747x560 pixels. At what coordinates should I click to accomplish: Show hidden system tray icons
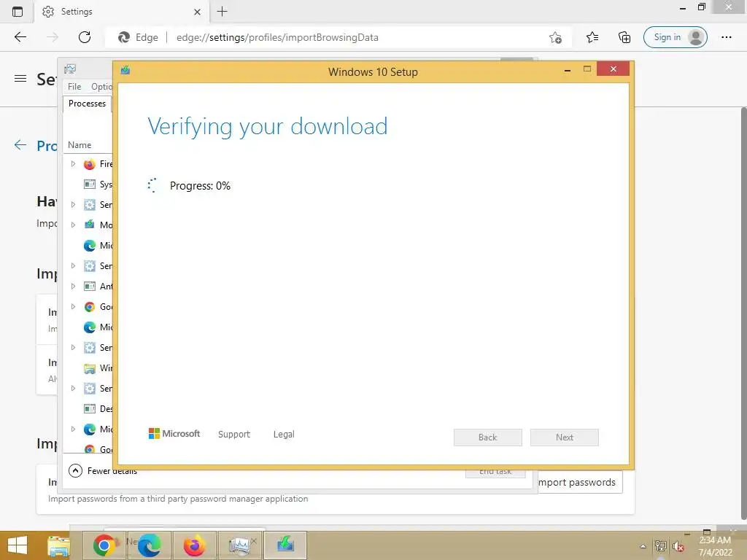643,546
